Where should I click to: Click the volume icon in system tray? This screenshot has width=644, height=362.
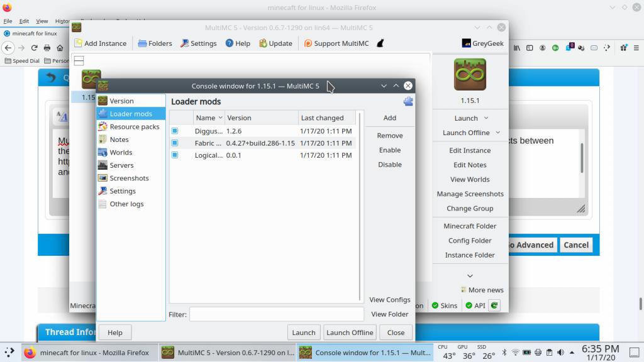(x=561, y=353)
